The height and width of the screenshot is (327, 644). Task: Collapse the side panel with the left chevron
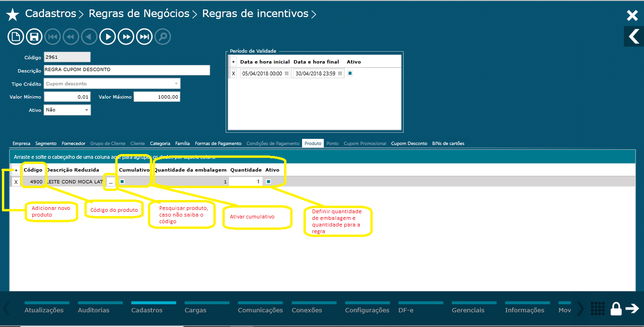click(634, 36)
